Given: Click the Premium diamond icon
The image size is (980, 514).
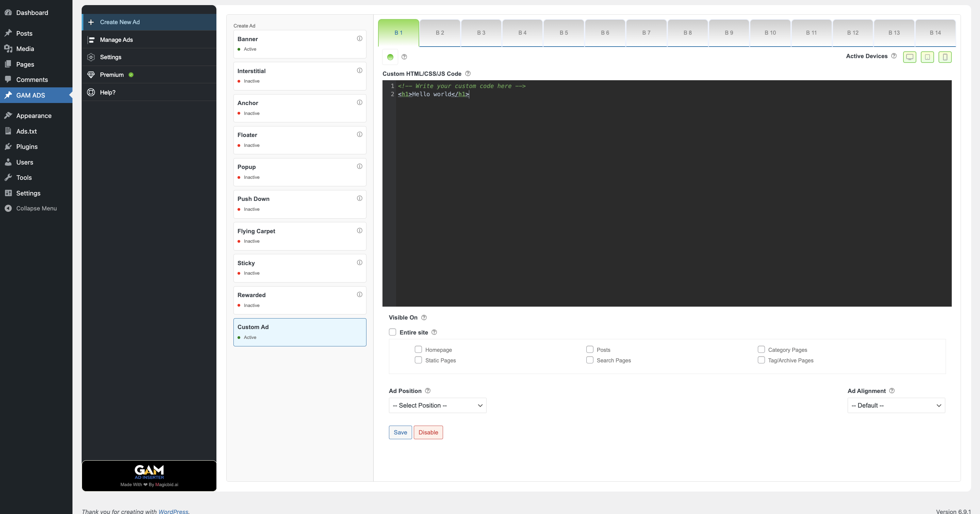Looking at the screenshot, I should [91, 74].
